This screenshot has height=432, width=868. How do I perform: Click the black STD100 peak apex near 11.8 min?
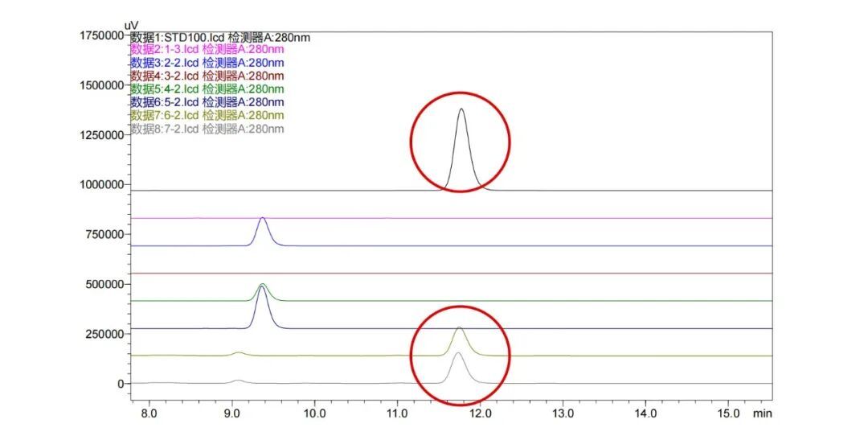pos(461,109)
